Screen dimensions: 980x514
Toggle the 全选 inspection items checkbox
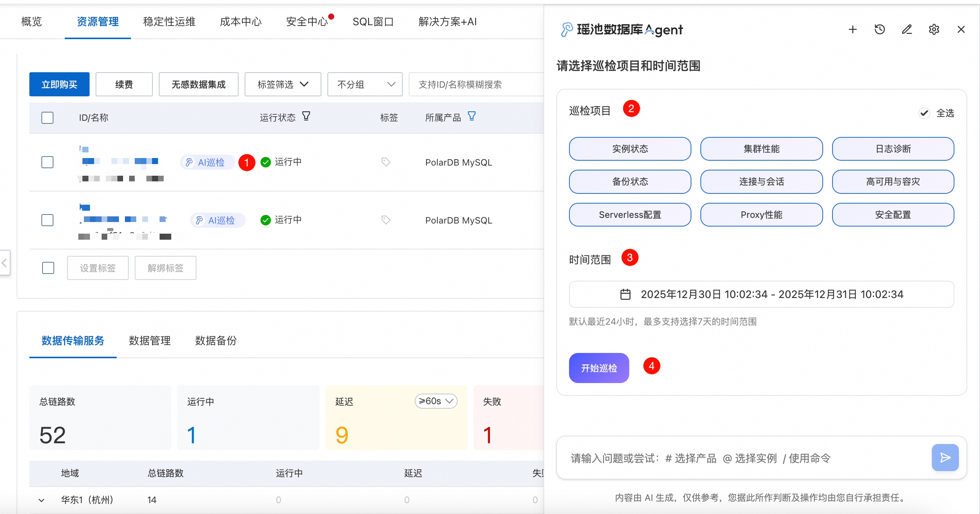[x=924, y=113]
